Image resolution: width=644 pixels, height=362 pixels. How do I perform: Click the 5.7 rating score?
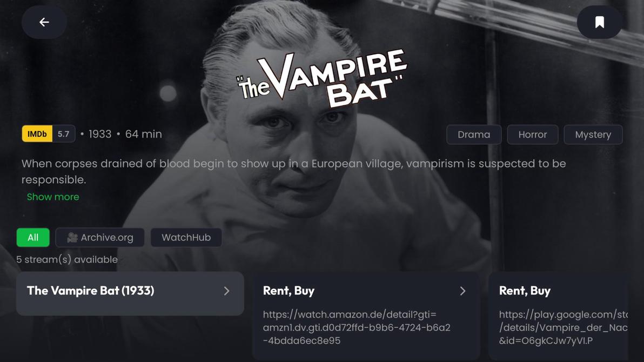pyautogui.click(x=64, y=134)
